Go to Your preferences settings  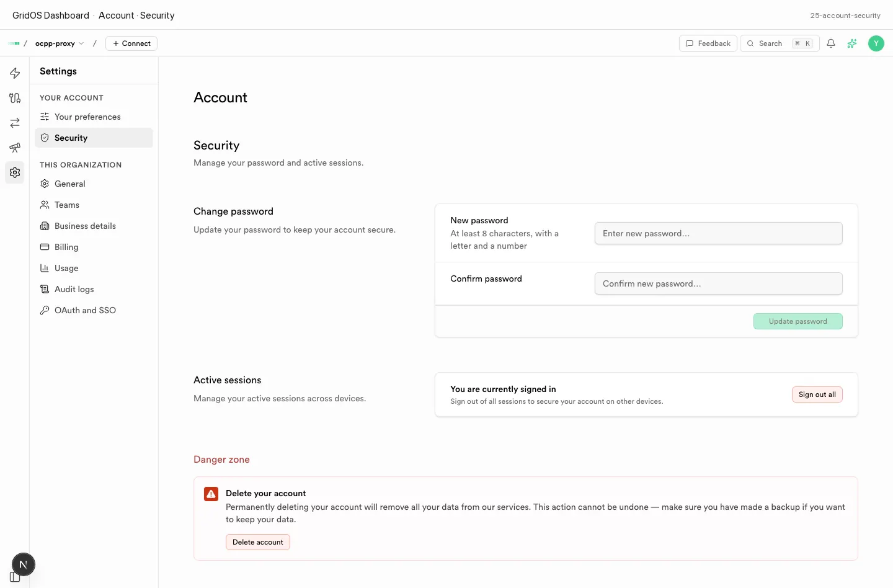click(x=94, y=117)
